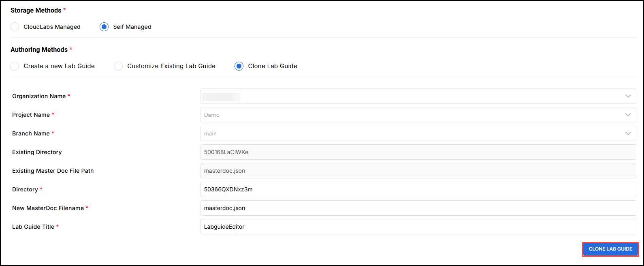The image size is (644, 266).
Task: Click the New MasterDoc Filename input field
Action: pos(418,208)
